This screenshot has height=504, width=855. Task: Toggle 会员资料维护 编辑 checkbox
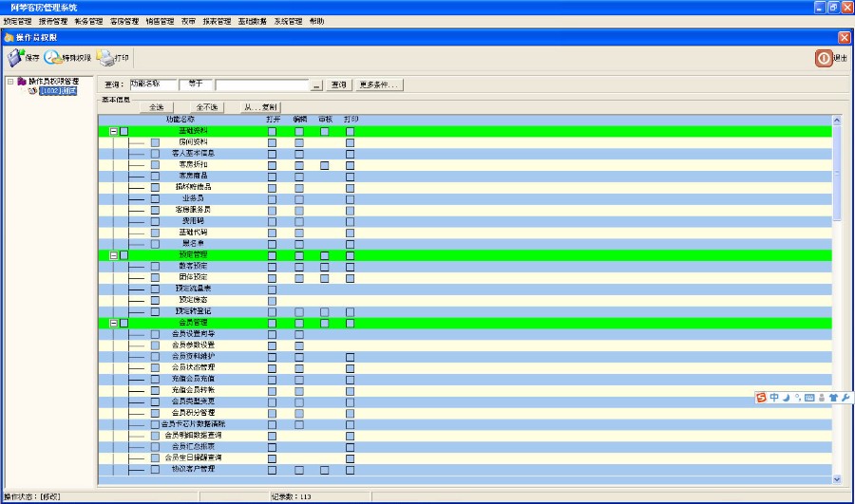click(299, 357)
